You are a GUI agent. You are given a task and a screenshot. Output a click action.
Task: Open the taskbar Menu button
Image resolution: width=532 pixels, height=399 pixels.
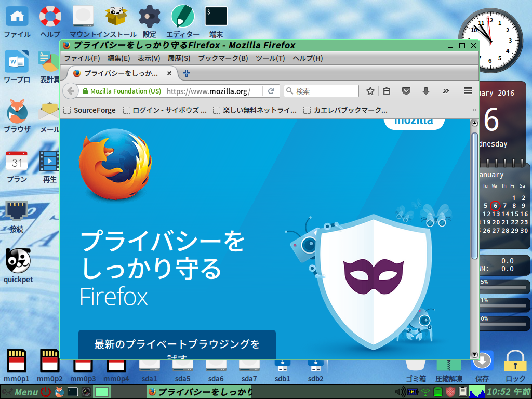[x=20, y=392]
